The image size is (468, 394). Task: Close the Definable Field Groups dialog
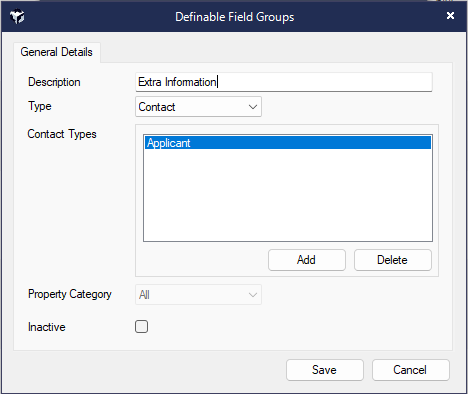pos(450,16)
